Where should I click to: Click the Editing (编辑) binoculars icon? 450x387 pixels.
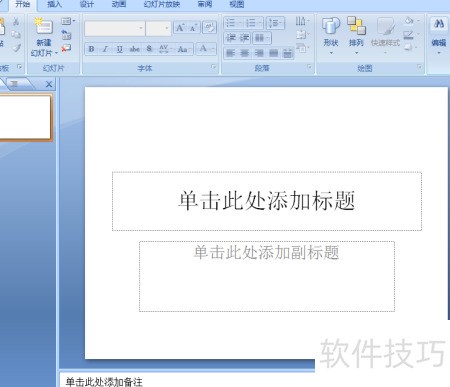(439, 36)
